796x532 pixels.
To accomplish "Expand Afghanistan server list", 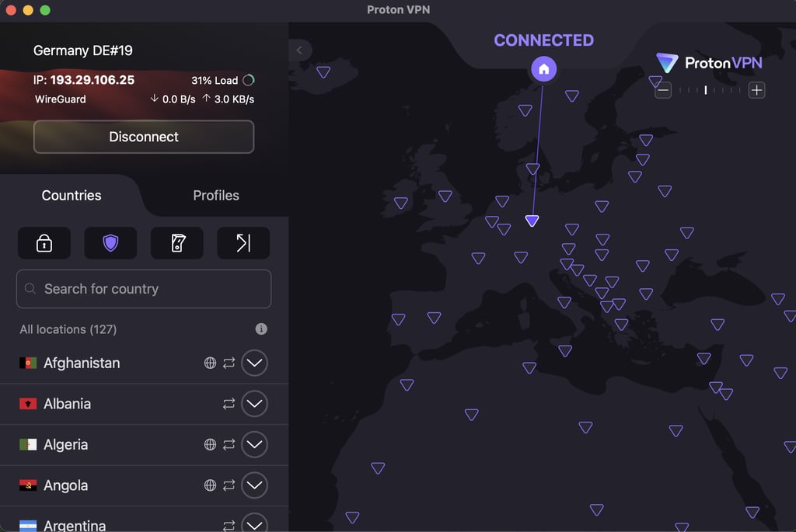I will 254,363.
